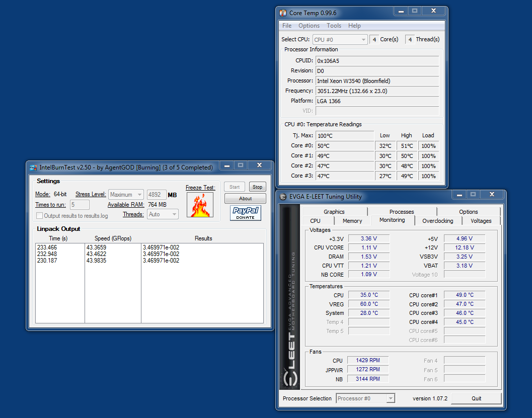532x418 pixels.
Task: Switch to the Options tab in E-LEET
Action: [469, 212]
